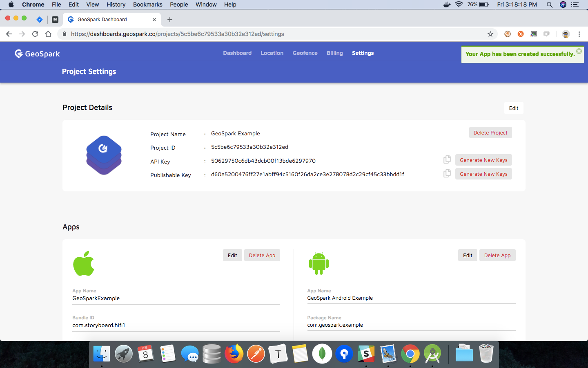588x368 pixels.
Task: Open the Slack-style S app in the dock
Action: pyautogui.click(x=366, y=354)
